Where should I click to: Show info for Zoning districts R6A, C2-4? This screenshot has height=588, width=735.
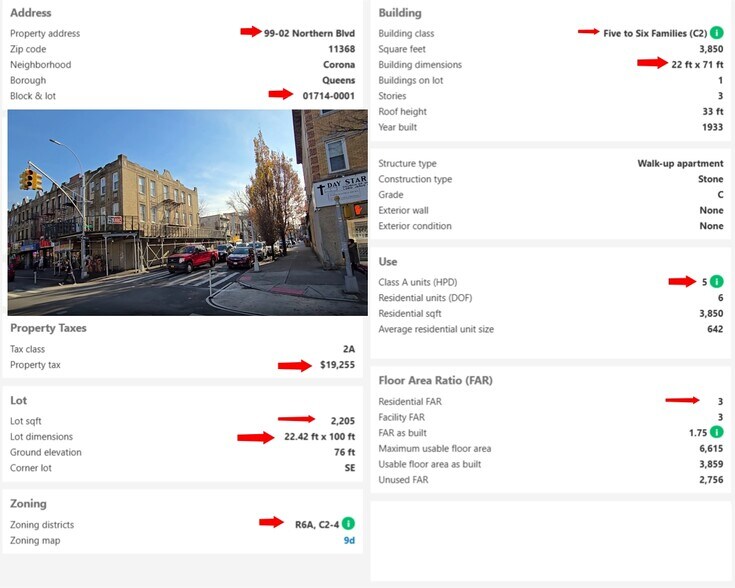pos(348,524)
